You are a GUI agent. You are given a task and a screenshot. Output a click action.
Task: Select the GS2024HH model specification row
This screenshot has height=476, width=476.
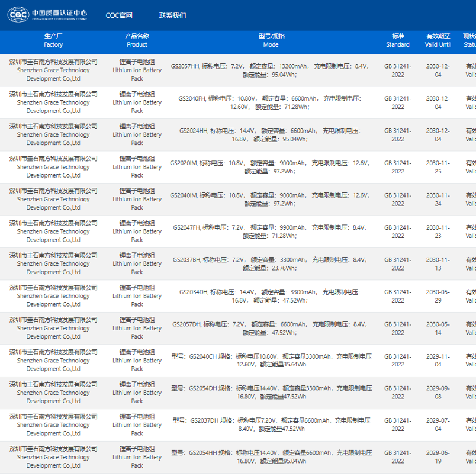pyautogui.click(x=271, y=135)
